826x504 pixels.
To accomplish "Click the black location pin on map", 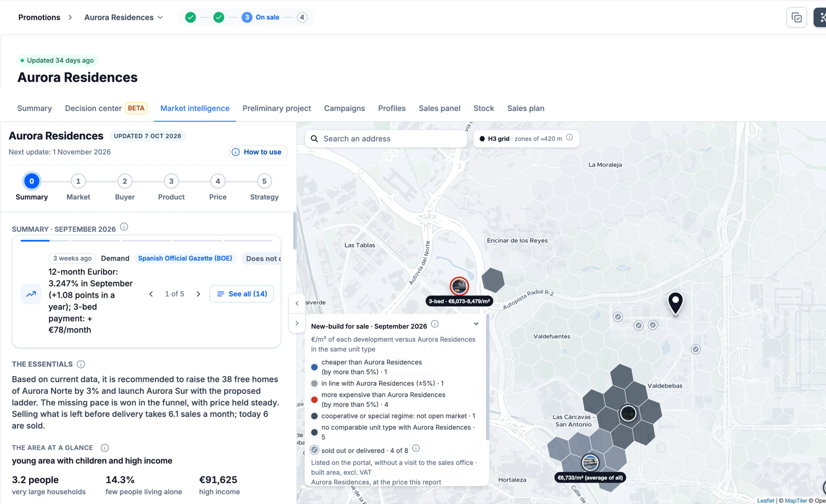I will click(675, 303).
